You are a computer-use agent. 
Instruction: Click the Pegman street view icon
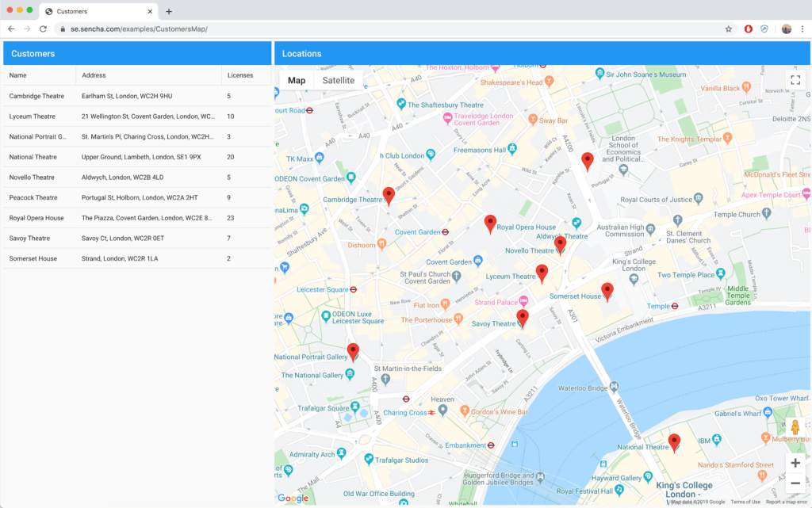click(795, 427)
